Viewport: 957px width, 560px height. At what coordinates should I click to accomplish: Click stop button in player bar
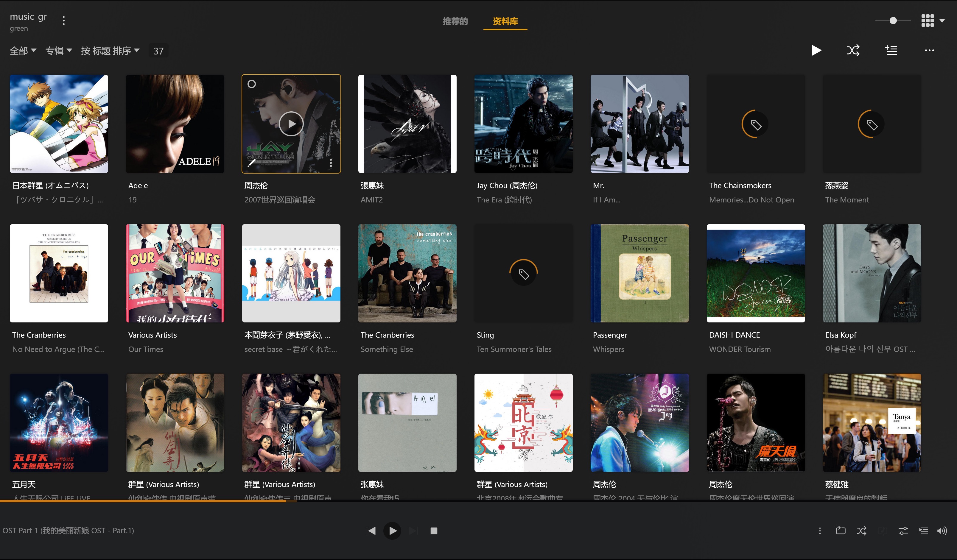pos(434,531)
